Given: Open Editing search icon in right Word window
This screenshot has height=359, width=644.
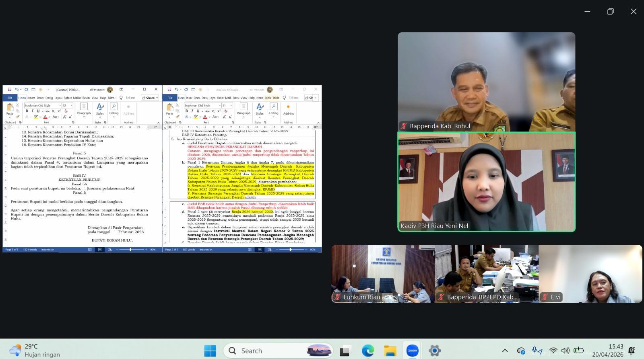Looking at the screenshot, I should click(274, 107).
